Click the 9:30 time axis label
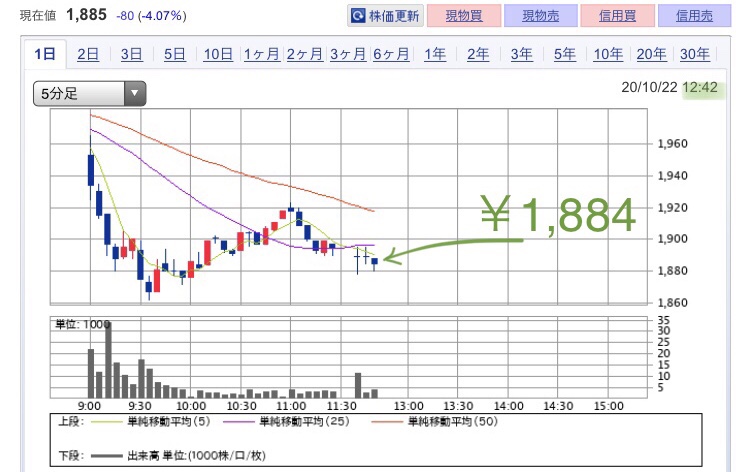 pos(139,406)
